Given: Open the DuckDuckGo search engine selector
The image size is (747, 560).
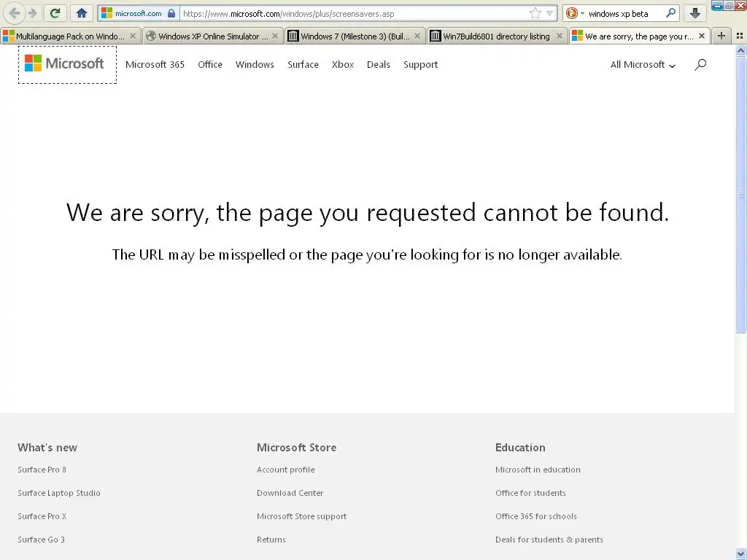Looking at the screenshot, I should pos(574,13).
